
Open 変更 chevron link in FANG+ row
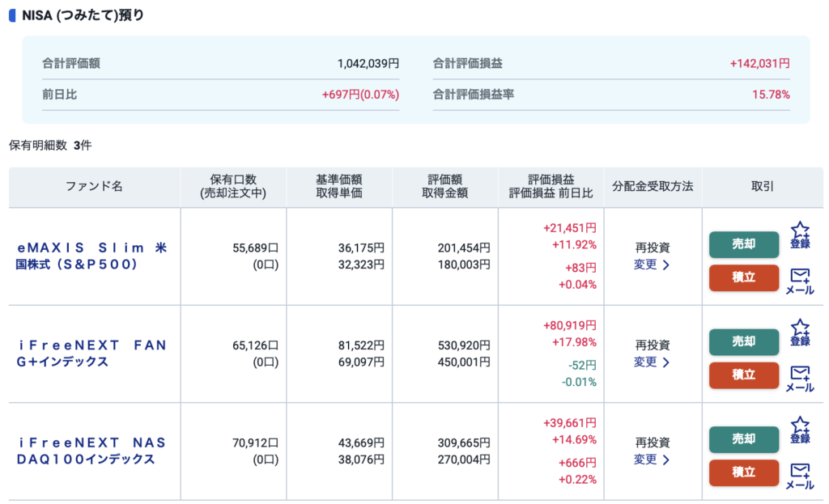click(652, 362)
